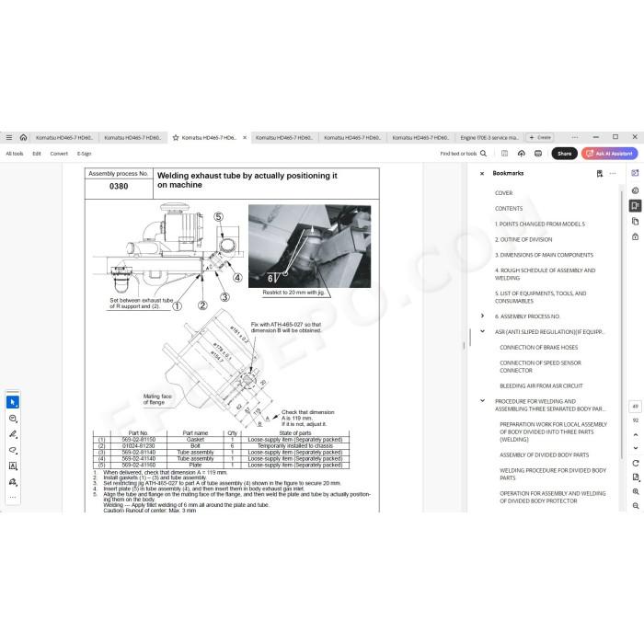Open the home view icon

click(x=23, y=138)
